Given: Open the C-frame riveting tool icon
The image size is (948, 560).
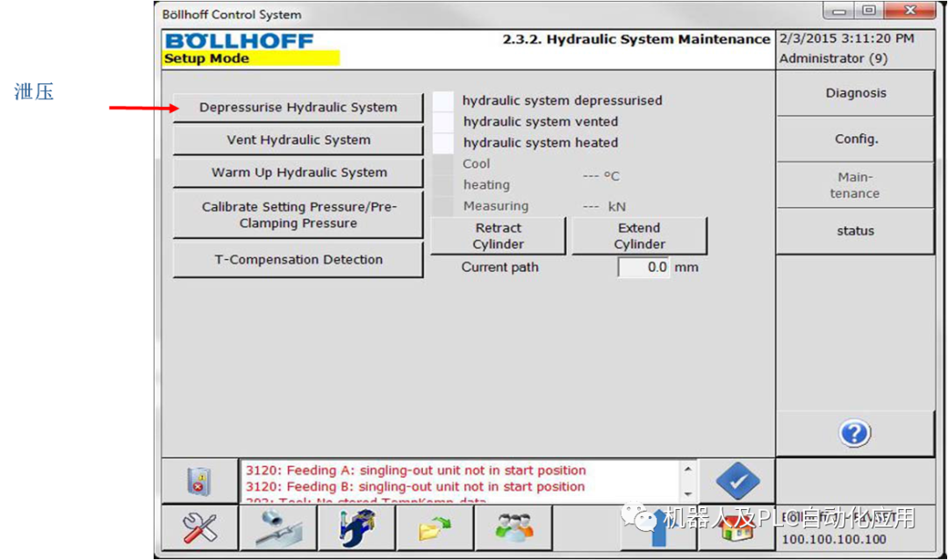Looking at the screenshot, I should 356,528.
